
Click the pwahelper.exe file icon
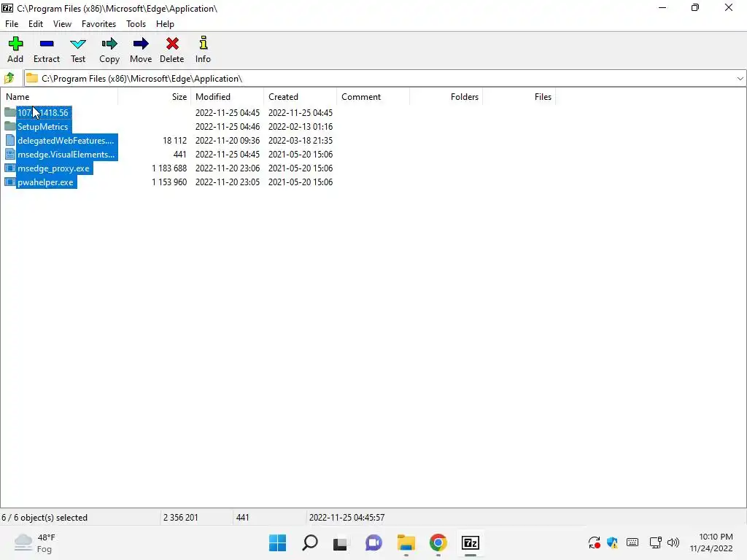point(10,182)
